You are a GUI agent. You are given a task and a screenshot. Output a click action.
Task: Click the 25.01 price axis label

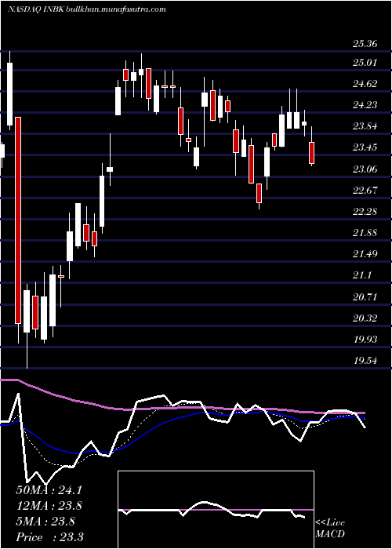coord(365,63)
